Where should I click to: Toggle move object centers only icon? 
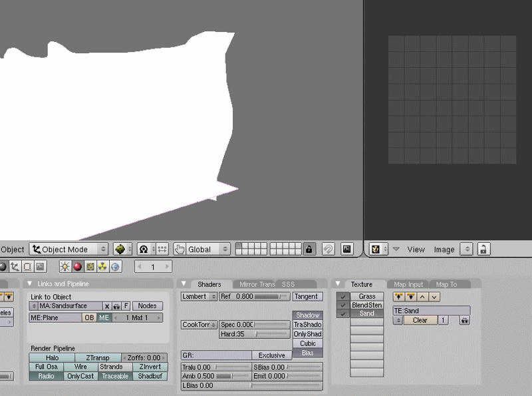point(162,250)
